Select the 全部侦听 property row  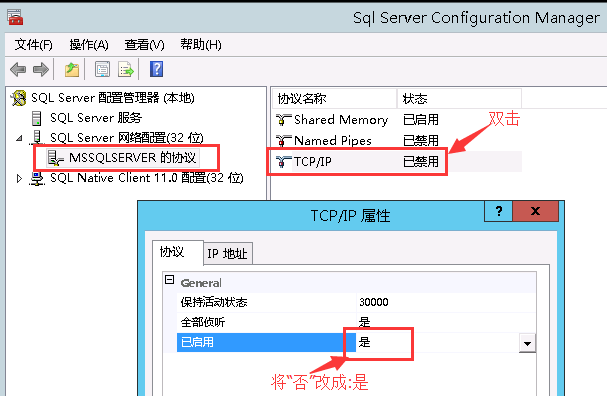point(356,322)
